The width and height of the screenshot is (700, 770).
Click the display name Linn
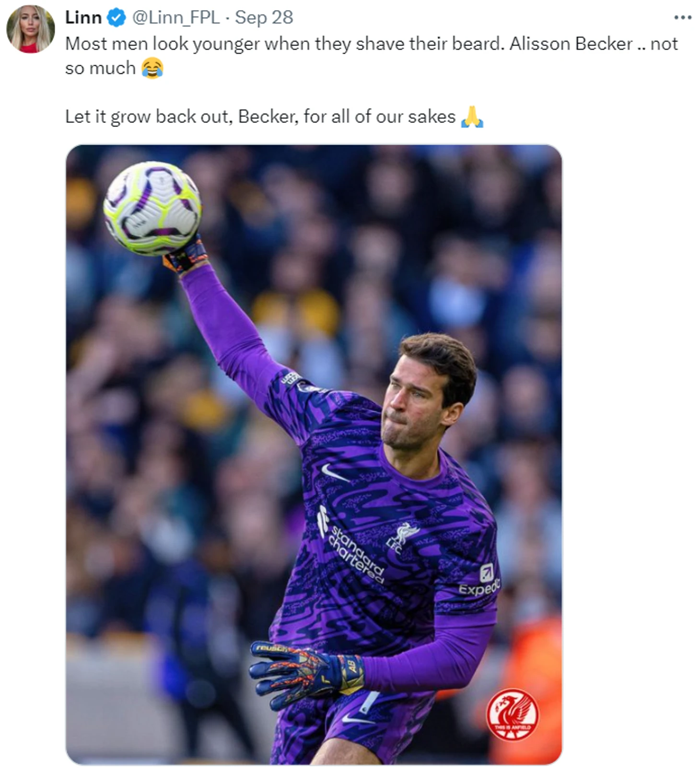click(x=83, y=18)
